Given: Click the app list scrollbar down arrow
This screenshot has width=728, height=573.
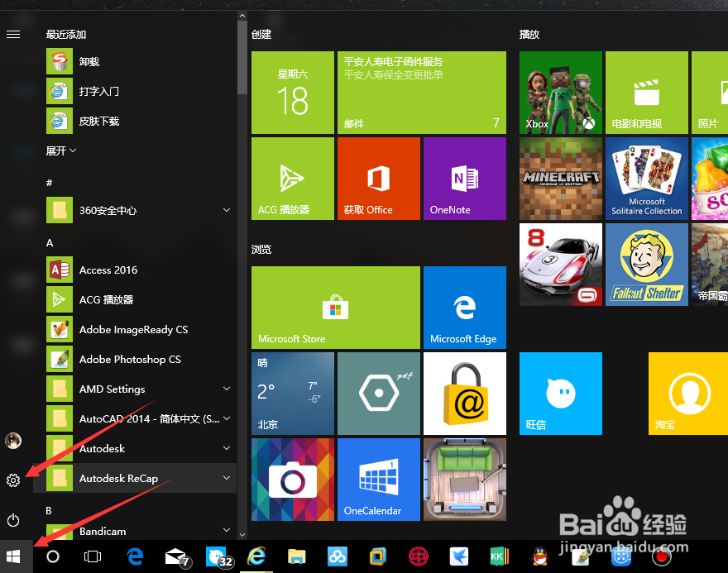Looking at the screenshot, I should [x=242, y=534].
